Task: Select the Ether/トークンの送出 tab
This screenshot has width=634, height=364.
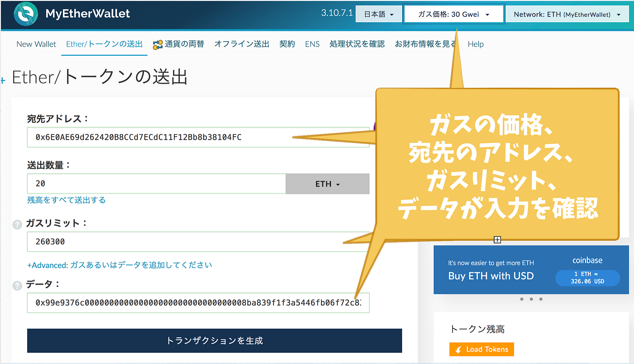Action: click(104, 44)
